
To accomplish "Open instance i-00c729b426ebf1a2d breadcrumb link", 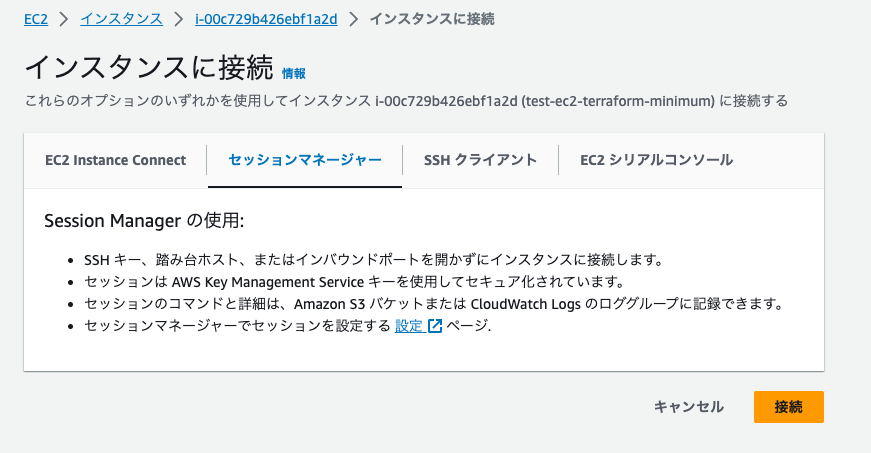I will (266, 19).
